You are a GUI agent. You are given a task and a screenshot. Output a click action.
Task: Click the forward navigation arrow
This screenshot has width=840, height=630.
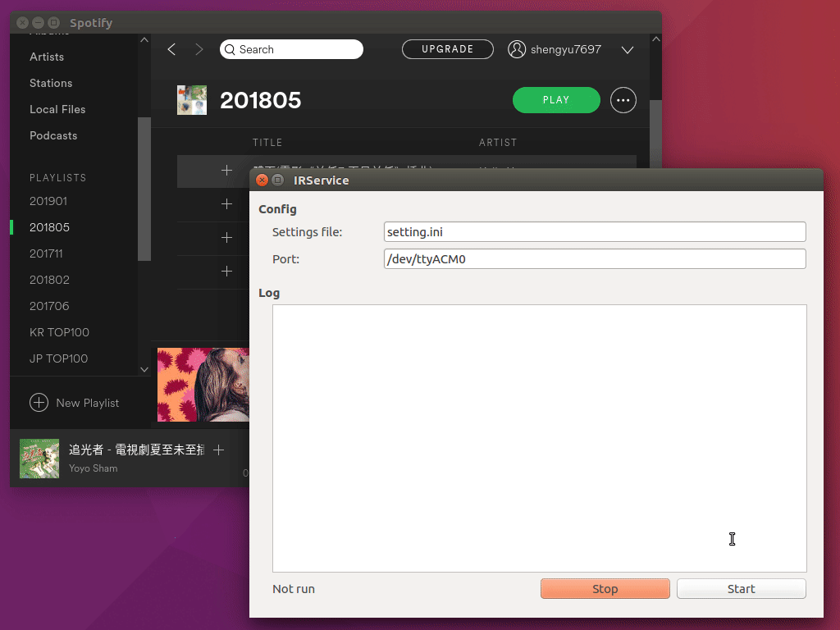(199, 50)
